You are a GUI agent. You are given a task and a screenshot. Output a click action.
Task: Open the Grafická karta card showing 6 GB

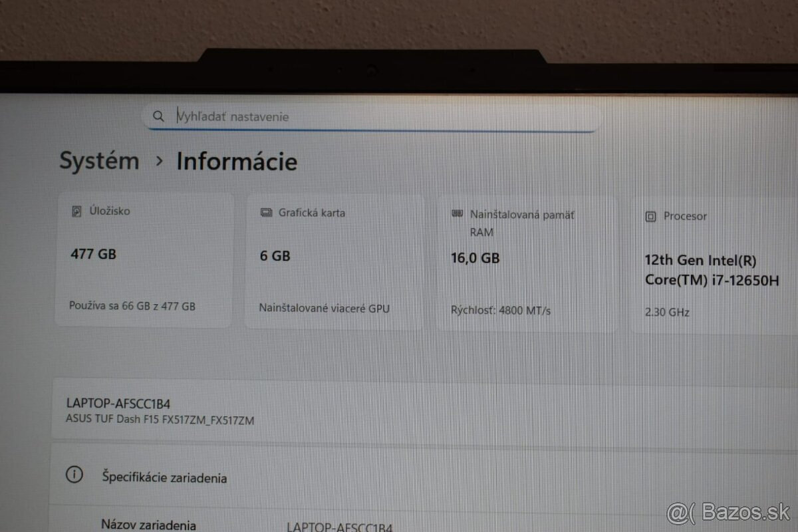[x=334, y=262]
